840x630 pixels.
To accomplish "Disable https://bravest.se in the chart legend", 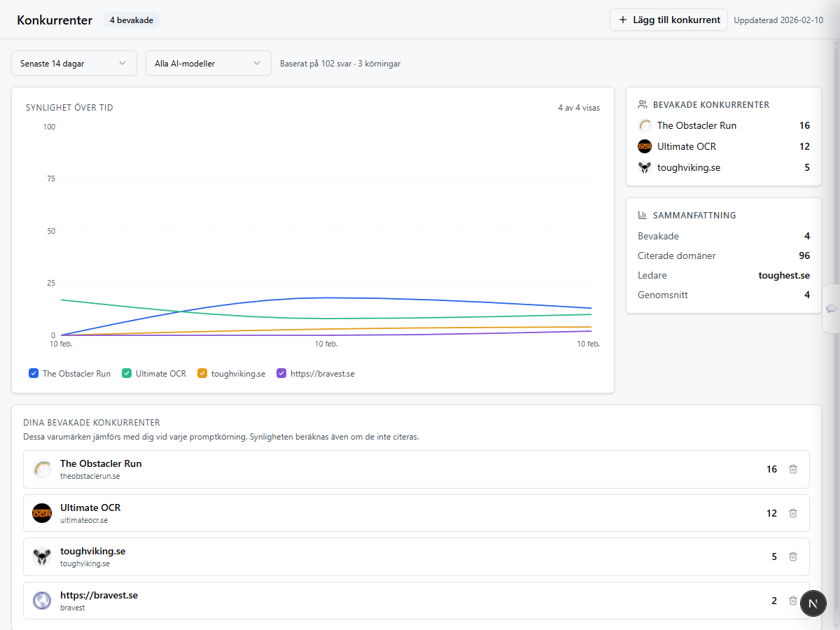I will pyautogui.click(x=281, y=373).
